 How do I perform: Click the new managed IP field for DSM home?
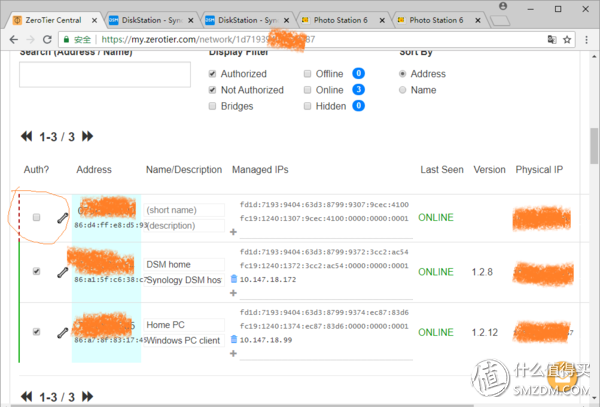point(326,293)
